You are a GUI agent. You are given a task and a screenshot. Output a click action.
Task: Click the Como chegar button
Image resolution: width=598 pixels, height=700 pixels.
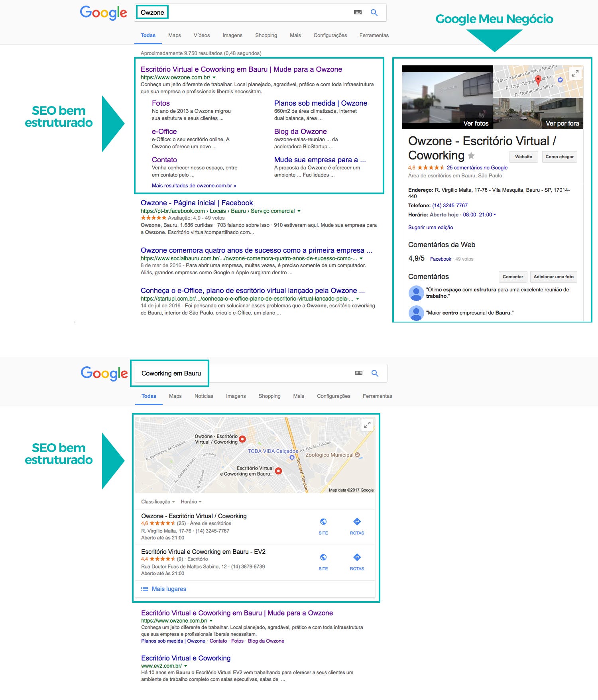pyautogui.click(x=560, y=157)
